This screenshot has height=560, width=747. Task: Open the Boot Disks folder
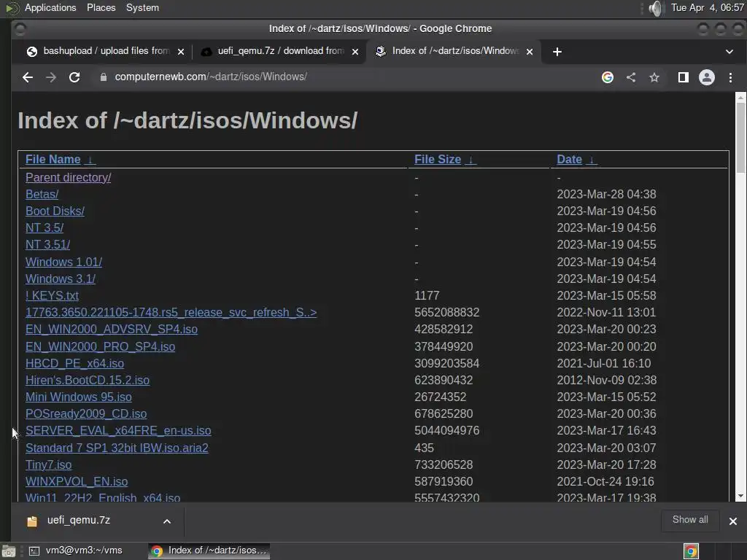tap(55, 211)
